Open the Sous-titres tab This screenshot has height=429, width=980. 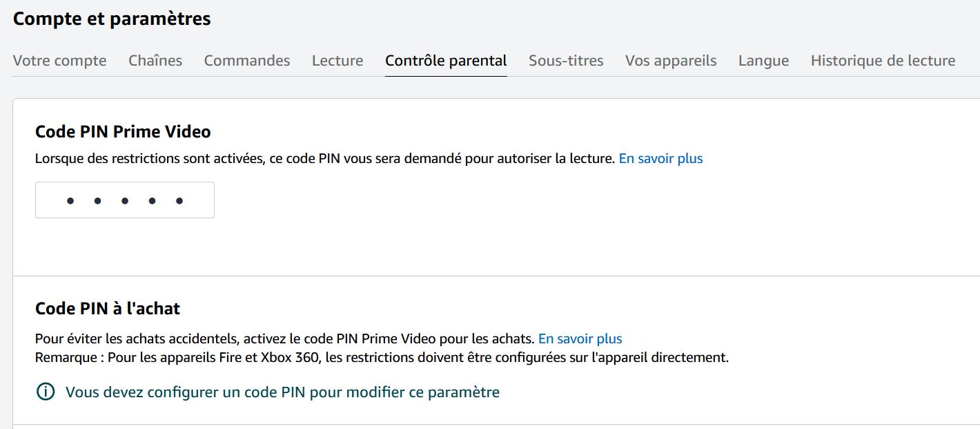(566, 61)
